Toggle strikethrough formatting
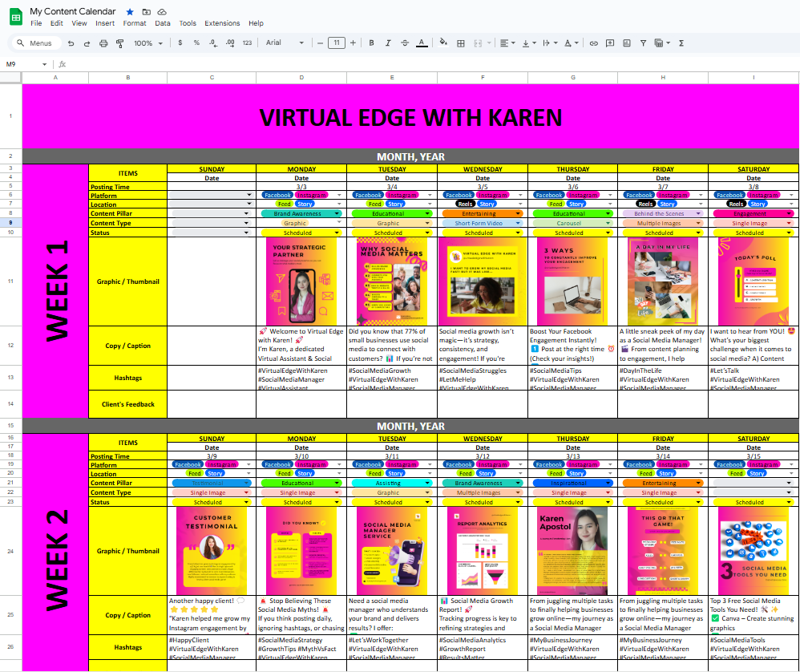This screenshot has height=672, width=800. tap(405, 43)
